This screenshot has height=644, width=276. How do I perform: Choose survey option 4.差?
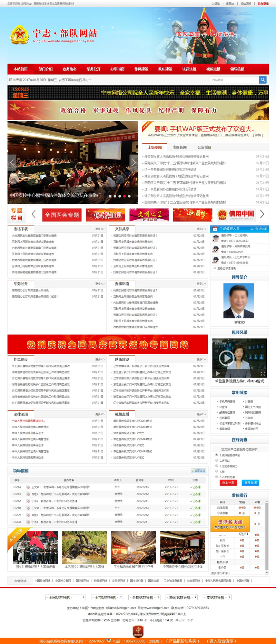coord(217,471)
